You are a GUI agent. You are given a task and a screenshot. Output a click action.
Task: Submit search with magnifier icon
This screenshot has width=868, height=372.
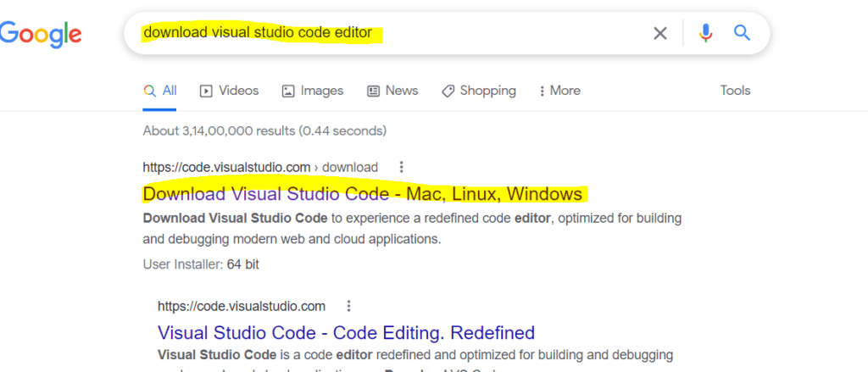742,33
